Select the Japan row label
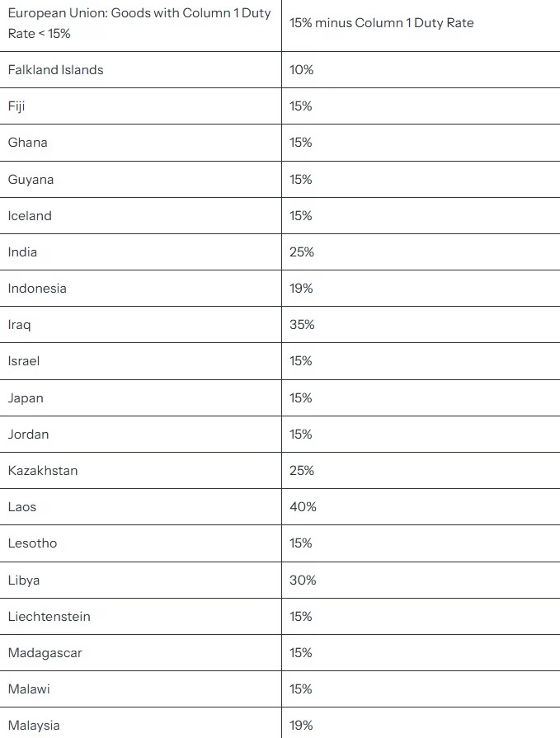This screenshot has height=738, width=560. 26,398
